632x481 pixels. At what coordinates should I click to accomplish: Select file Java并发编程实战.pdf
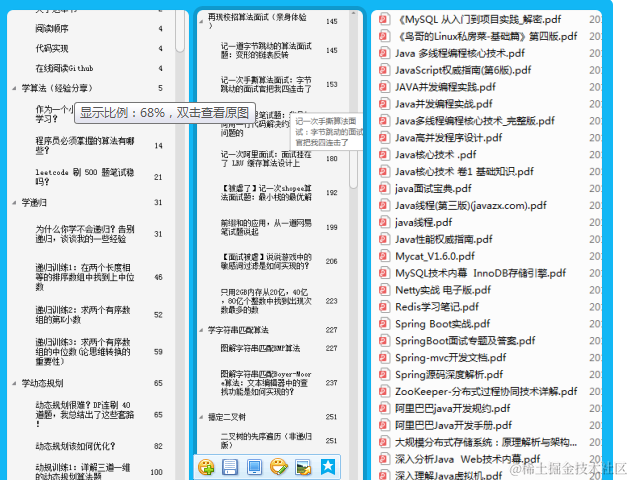(x=444, y=104)
